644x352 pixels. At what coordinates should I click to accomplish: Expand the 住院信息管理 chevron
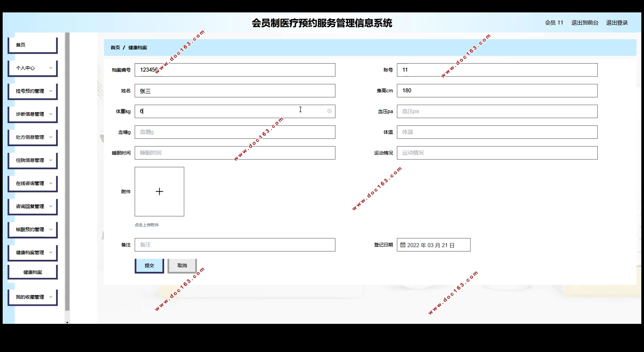click(x=51, y=160)
